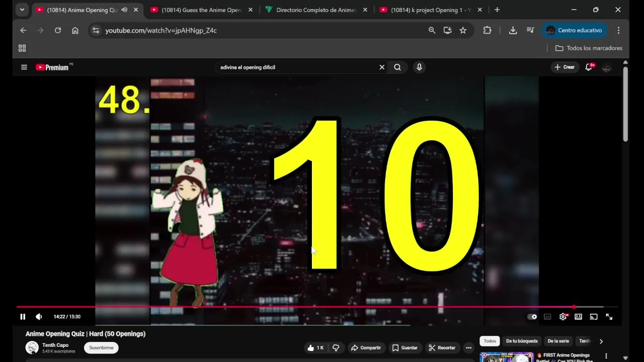This screenshot has height=362, width=644.
Task: Select the Todos filter chip
Action: (490, 341)
